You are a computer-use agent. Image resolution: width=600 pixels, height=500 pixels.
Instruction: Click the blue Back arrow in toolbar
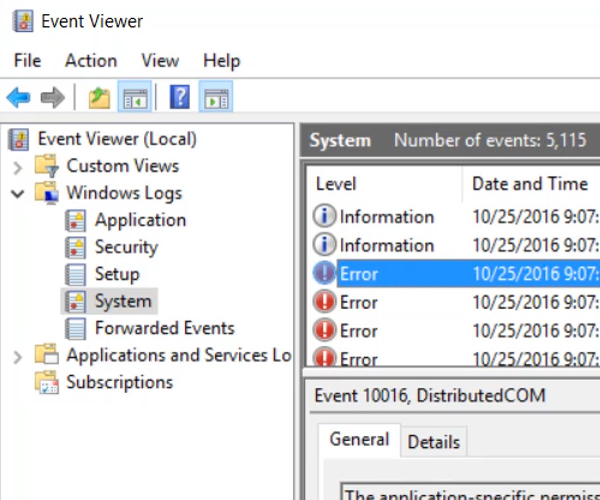pyautogui.click(x=18, y=98)
